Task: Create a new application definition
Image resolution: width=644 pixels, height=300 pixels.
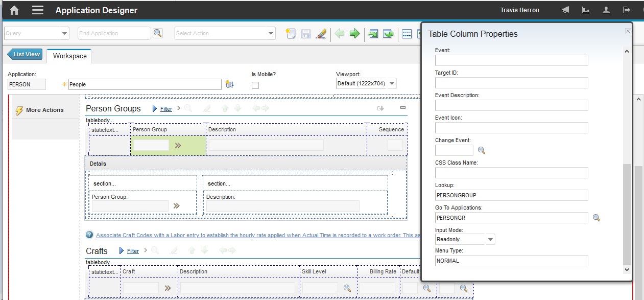Action: coord(290,33)
